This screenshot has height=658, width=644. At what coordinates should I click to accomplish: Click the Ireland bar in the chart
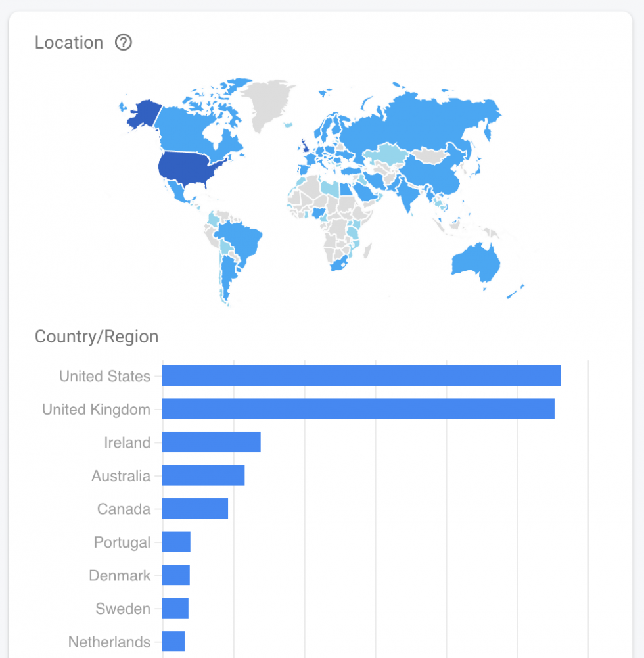[210, 442]
